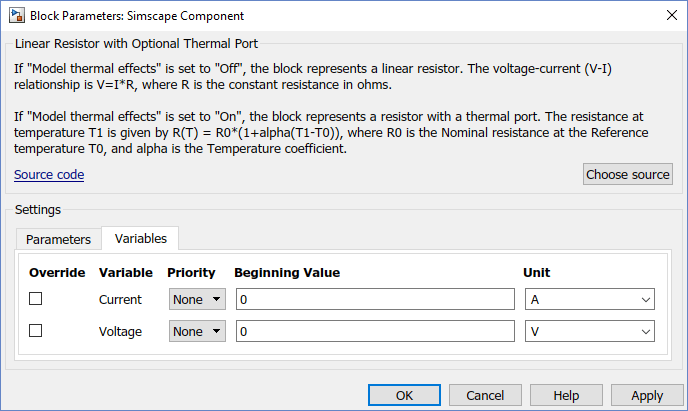Click the Beginning Value column header
This screenshot has height=411, width=688.
(287, 272)
